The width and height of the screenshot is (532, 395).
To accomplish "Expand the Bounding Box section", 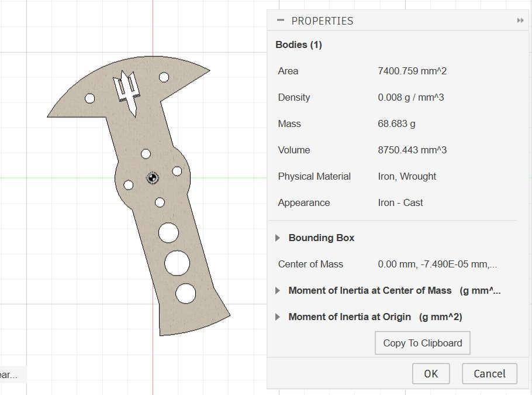I will (278, 238).
